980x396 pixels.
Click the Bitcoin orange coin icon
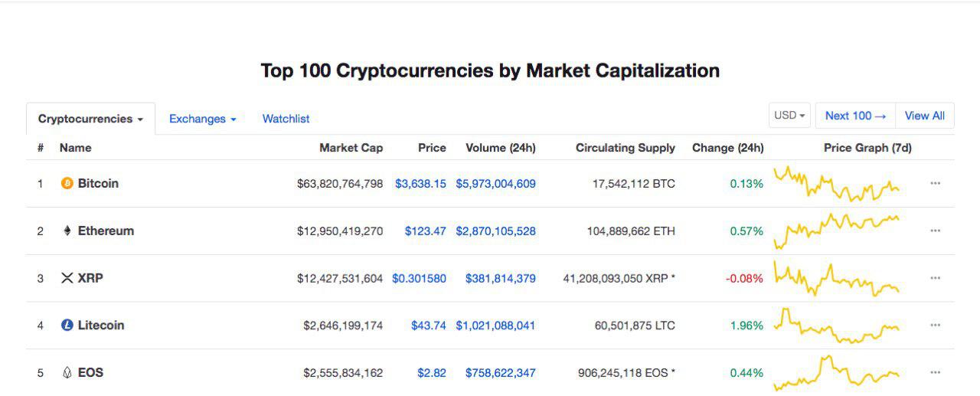(67, 184)
